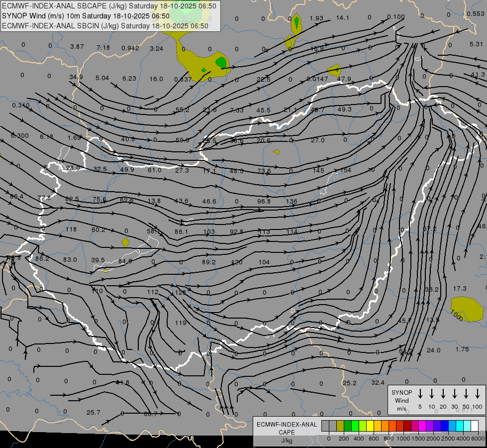
Task: Click the map value 25.2
Action: (x=349, y=383)
